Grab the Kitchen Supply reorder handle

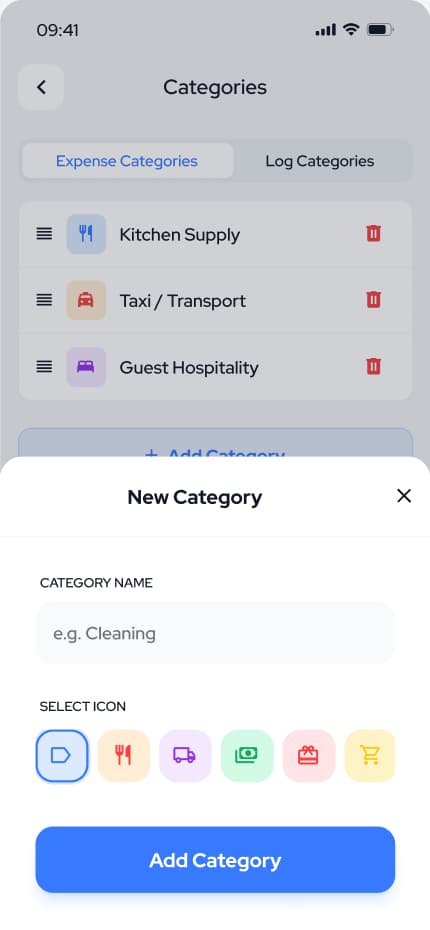pos(44,234)
